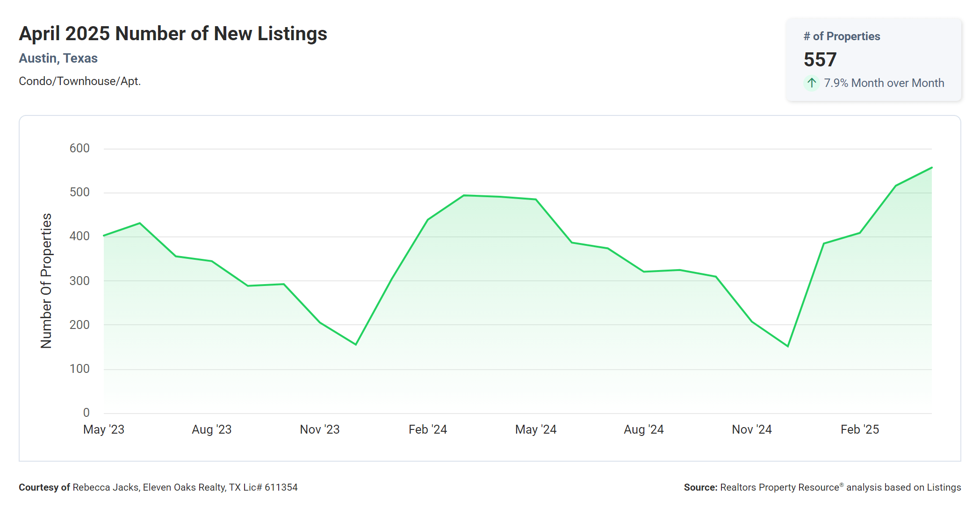This screenshot has width=980, height=514.
Task: Click the 600 y-axis tick label
Action: point(79,149)
